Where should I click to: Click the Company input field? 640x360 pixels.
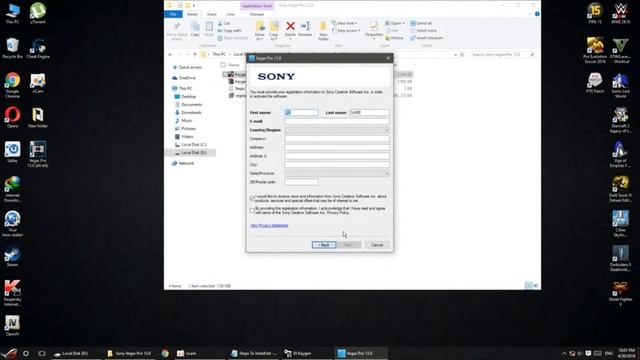tap(337, 139)
